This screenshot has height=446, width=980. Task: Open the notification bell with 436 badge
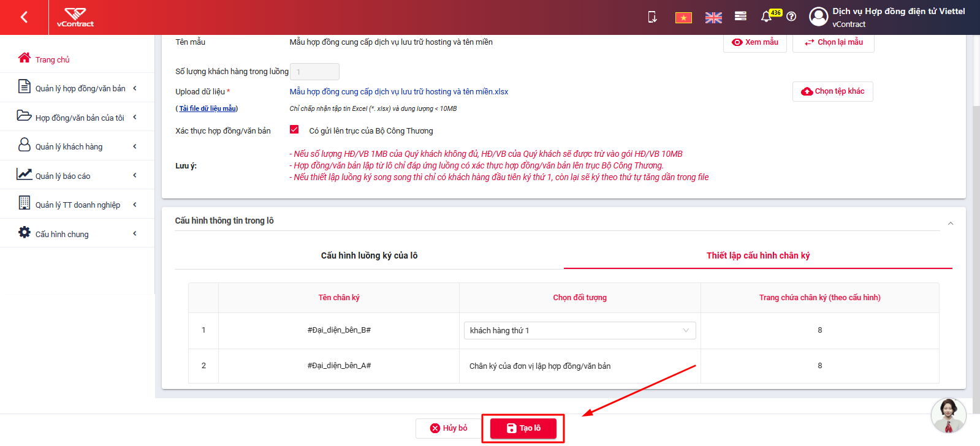[766, 17]
